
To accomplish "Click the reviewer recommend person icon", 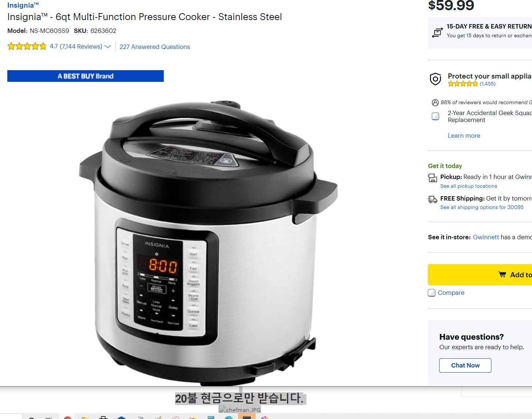I will click(435, 103).
